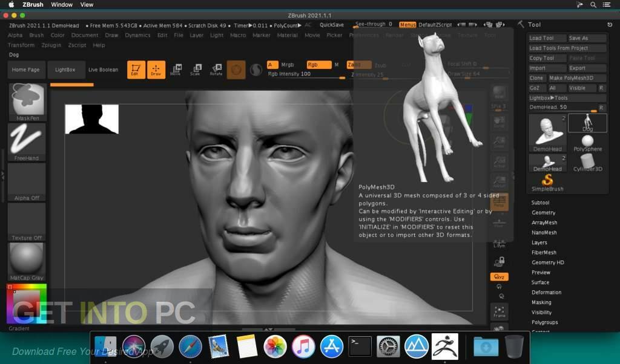Open the FreeHand stroke selector
Screen dimensions: 620x364
[x=27, y=142]
